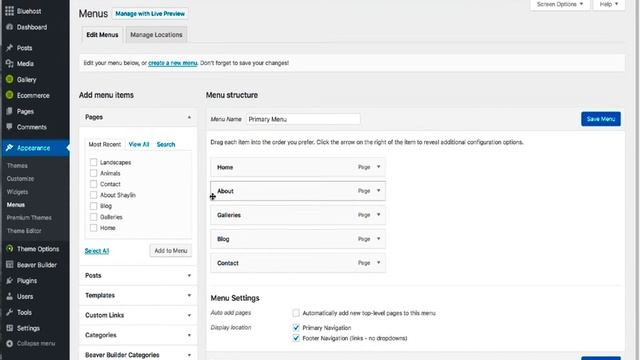This screenshot has height=360, width=640.
Task: Click the green Gallery icon
Action: tap(9, 79)
